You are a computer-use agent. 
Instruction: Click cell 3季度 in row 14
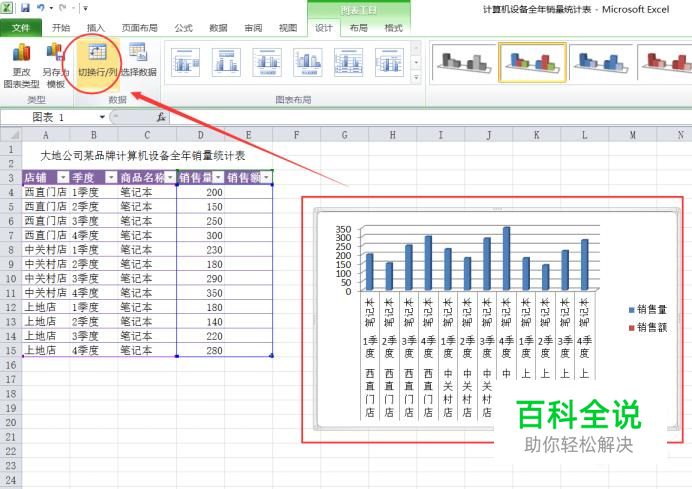(94, 336)
